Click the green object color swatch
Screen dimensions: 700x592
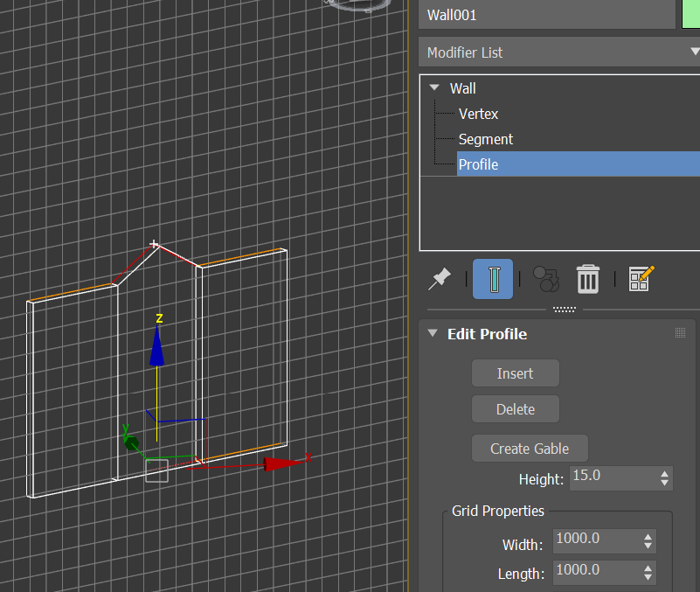pos(690,14)
